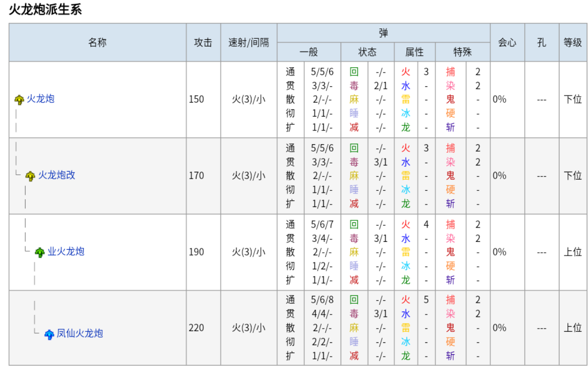Click the 2/2/- ammo value

[x=322, y=341]
